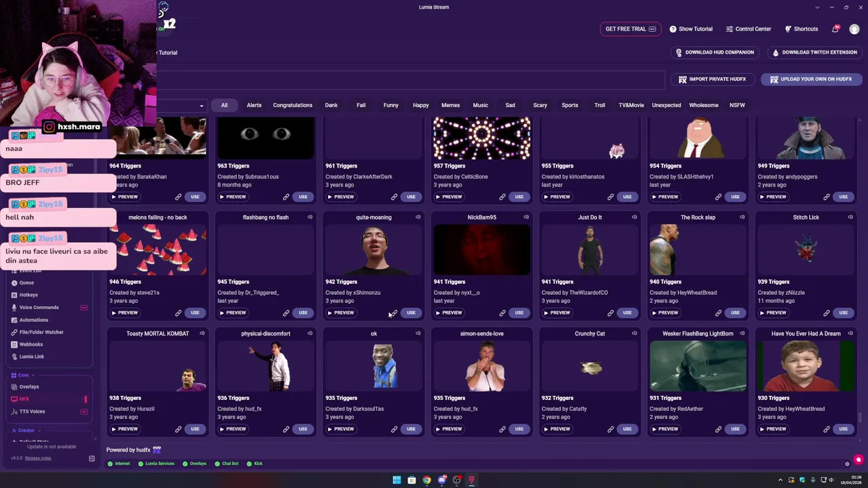Viewport: 868px width, 488px height.
Task: Select the TV&Movie category tab
Action: [631, 105]
